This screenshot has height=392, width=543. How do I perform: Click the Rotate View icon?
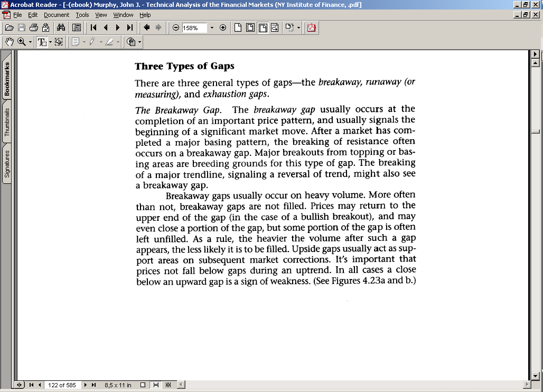(289, 27)
